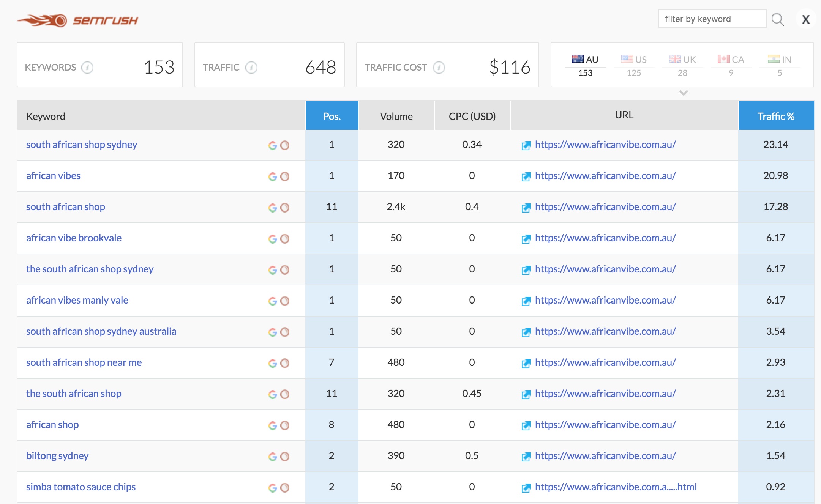This screenshot has width=821, height=504.
Task: SEMrush icon for 'south african shop sydney australia'
Action: coord(285,332)
